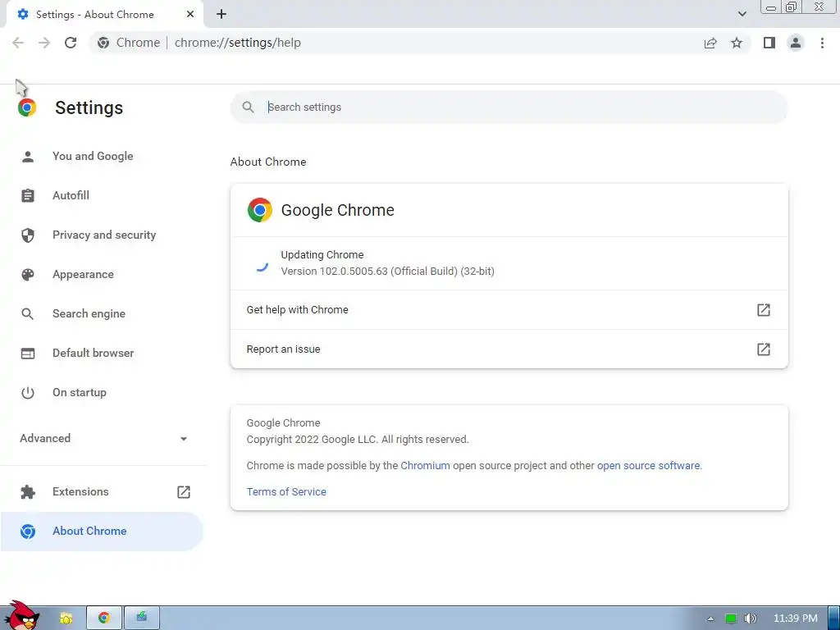
Task: Show hidden tray icons arrow
Action: tap(710, 619)
